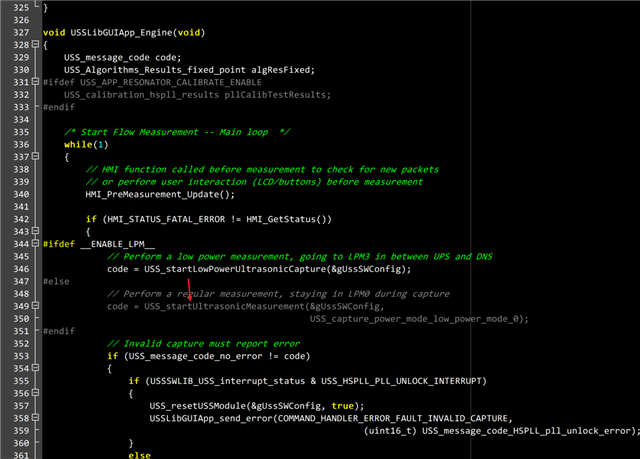640x459 pixels.
Task: Click USS_APP_RESONATOR_CALIBRATE_ENABLE macro name
Action: coord(171,82)
